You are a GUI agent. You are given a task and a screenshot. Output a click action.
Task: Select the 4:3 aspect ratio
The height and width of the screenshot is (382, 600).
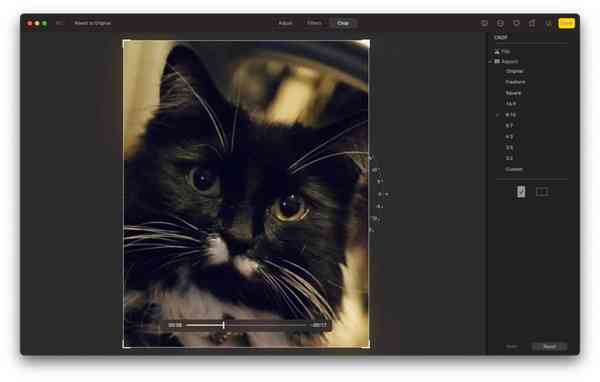(x=509, y=137)
